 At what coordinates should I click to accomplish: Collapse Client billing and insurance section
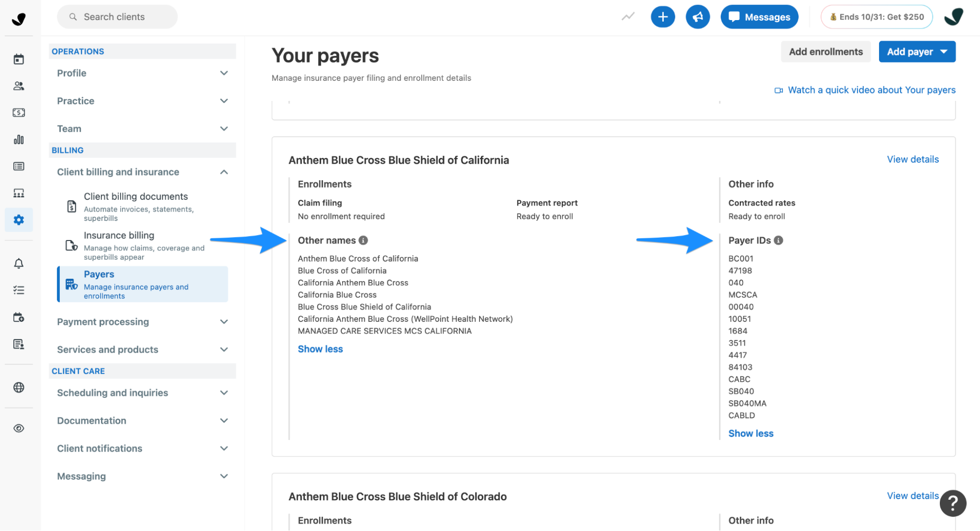coord(142,172)
